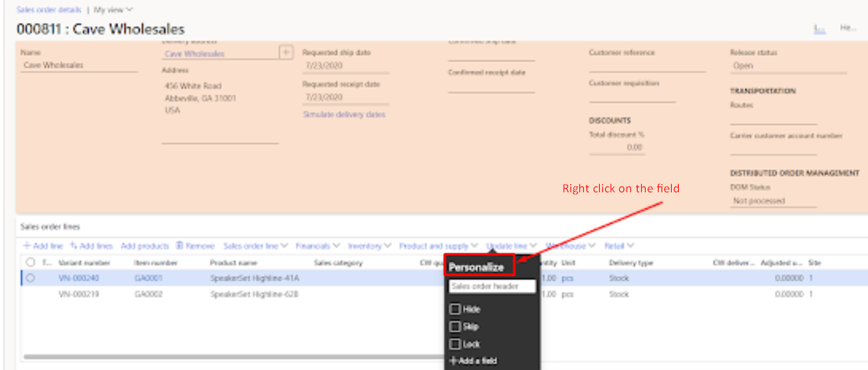
Task: Click the grid's horizontal scrollbar
Action: [x=233, y=357]
